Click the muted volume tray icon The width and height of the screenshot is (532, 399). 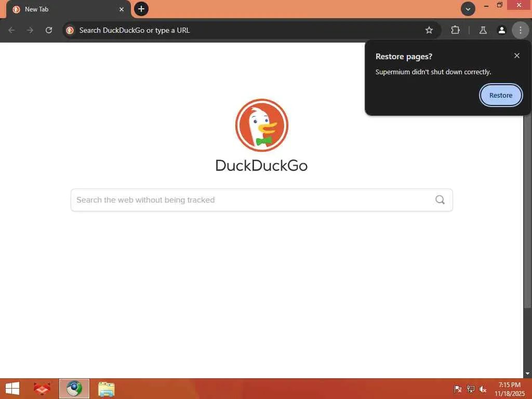[x=483, y=389]
